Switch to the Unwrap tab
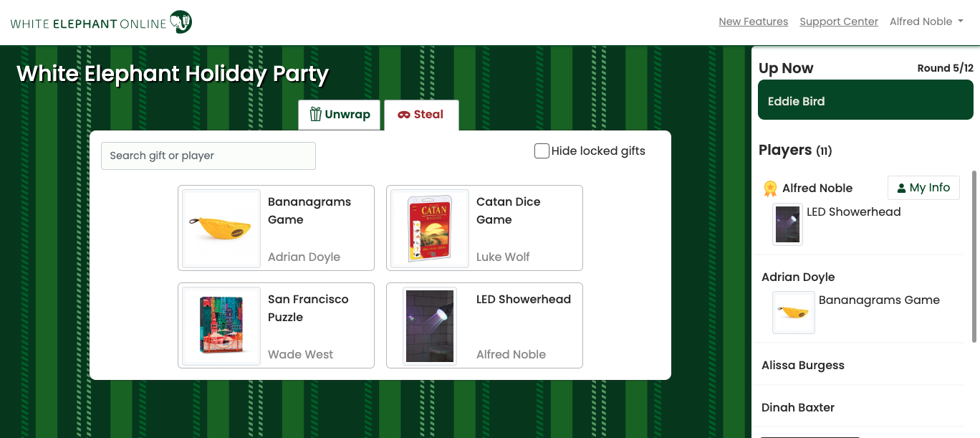Viewport: 980px width, 438px height. [339, 115]
